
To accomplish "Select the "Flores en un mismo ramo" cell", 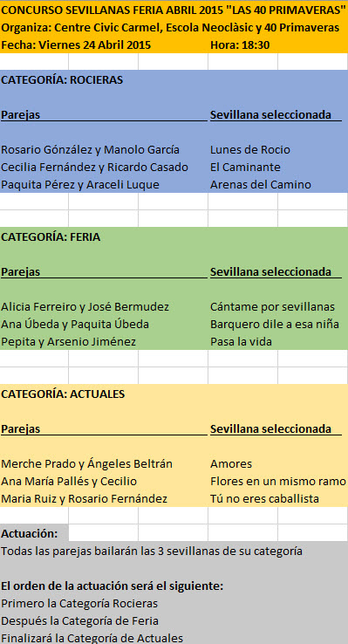I will 278,482.
